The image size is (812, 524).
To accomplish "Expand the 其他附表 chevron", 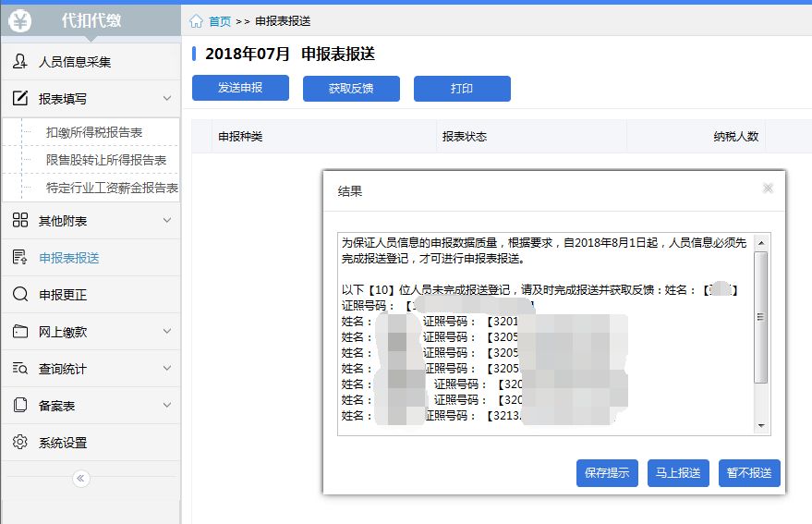I will [x=167, y=220].
